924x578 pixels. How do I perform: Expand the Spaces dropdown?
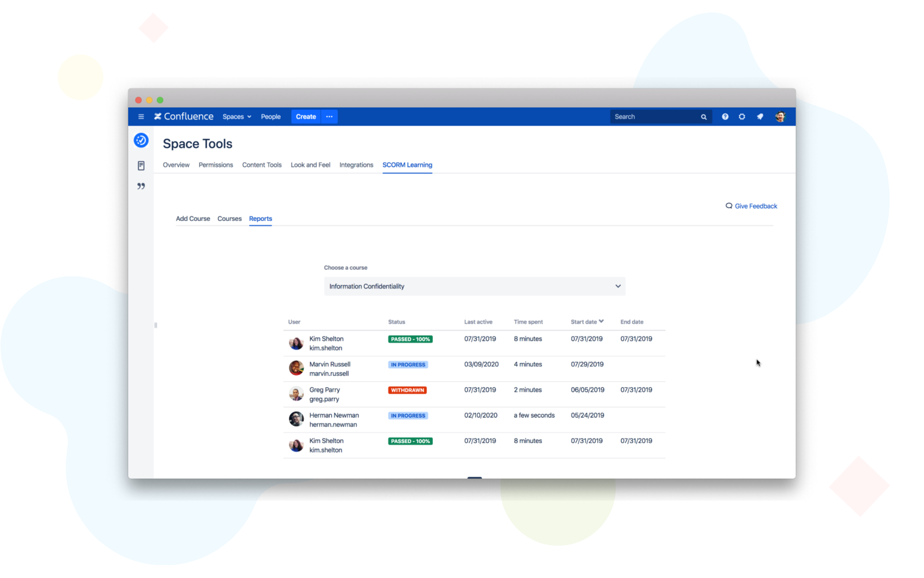coord(237,117)
